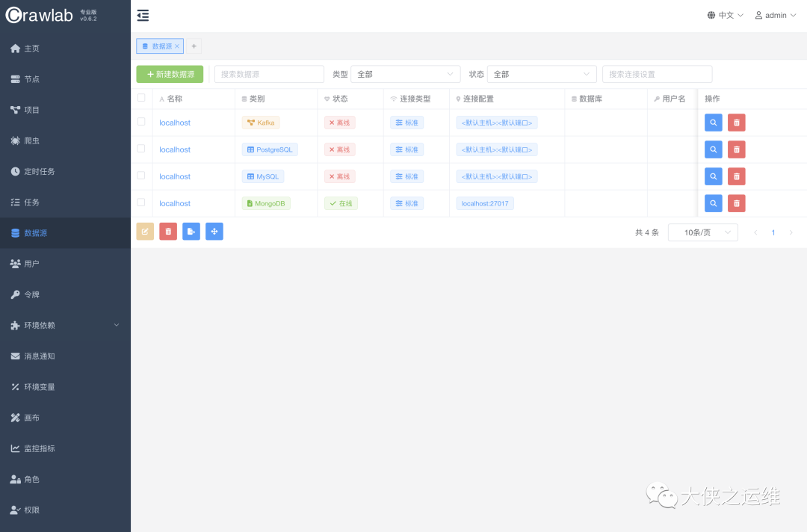Collapse the sidebar with the menu toggle icon

coord(143,16)
